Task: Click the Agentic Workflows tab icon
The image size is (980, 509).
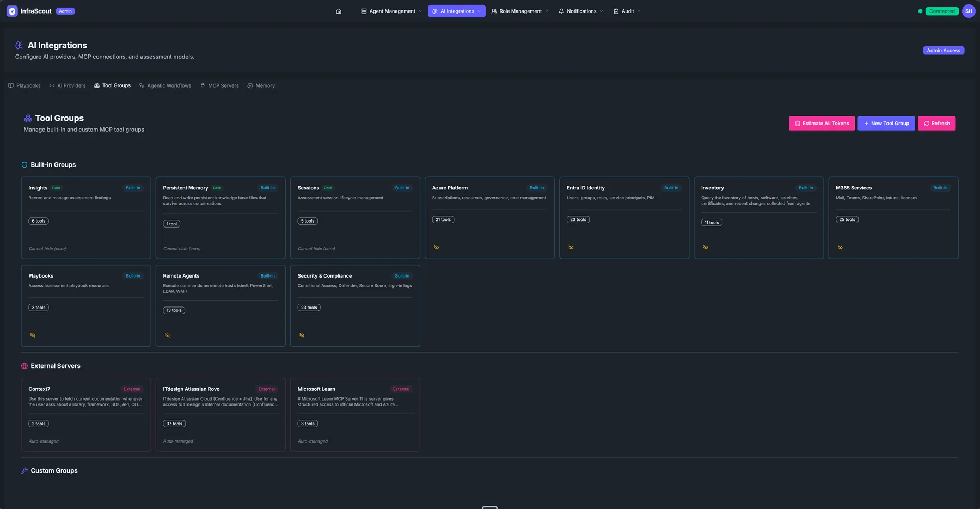Action: pyautogui.click(x=142, y=85)
